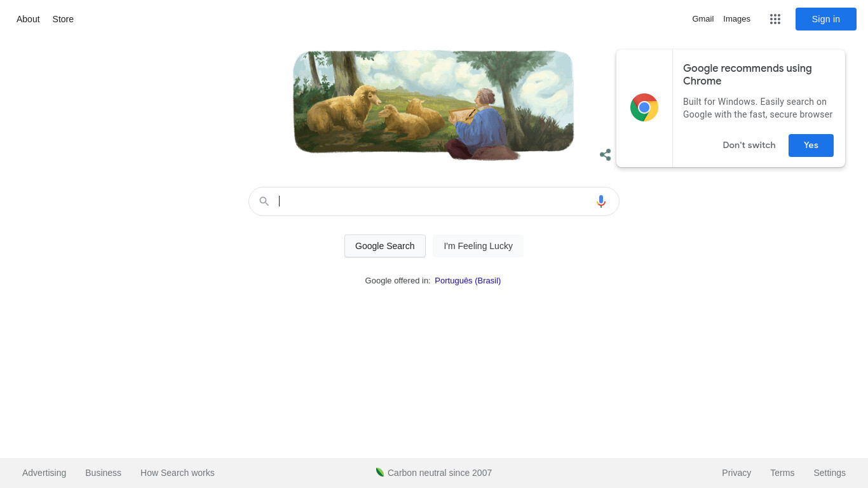Click the search magnifier icon
Screen dimensions: 868x488
(x=264, y=201)
